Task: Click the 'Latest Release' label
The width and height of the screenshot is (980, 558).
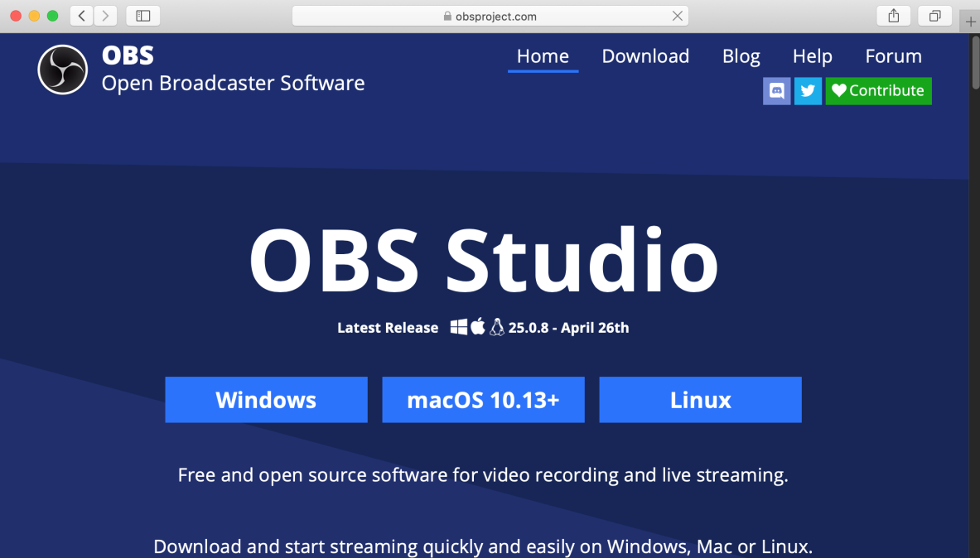Action: (388, 327)
